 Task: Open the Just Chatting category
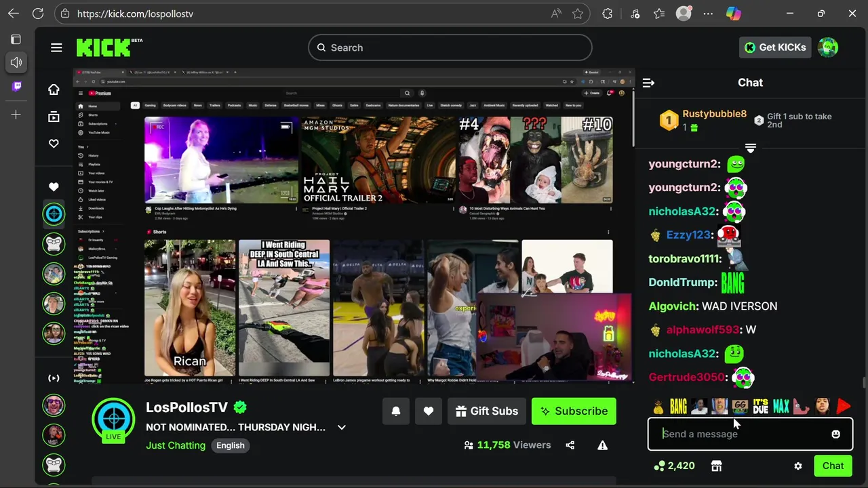(x=176, y=445)
